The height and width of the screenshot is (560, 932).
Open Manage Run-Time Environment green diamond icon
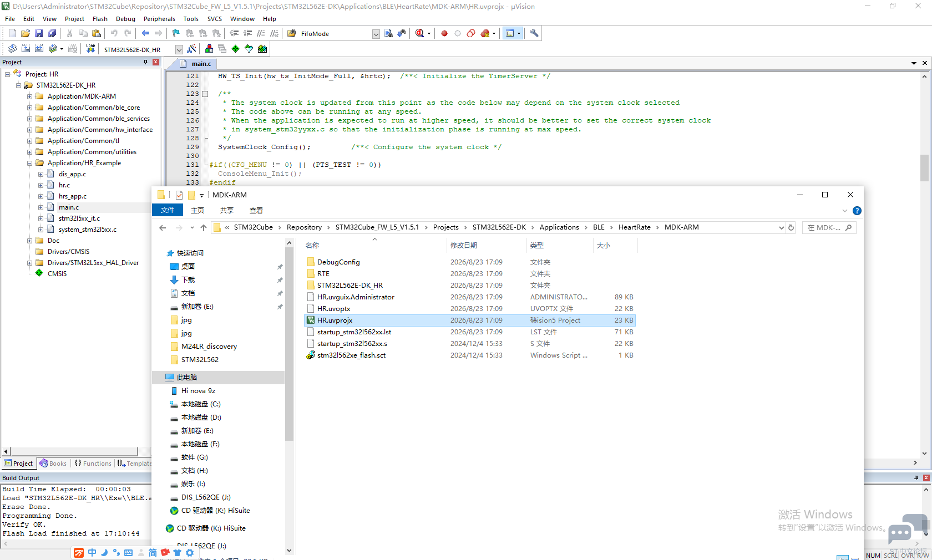pyautogui.click(x=235, y=49)
